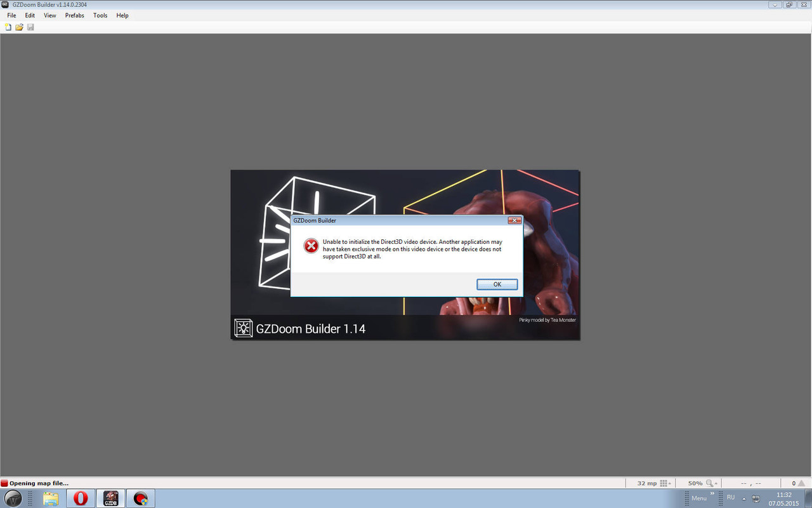Open the Prefabs menu
Image resolution: width=812 pixels, height=508 pixels.
74,15
